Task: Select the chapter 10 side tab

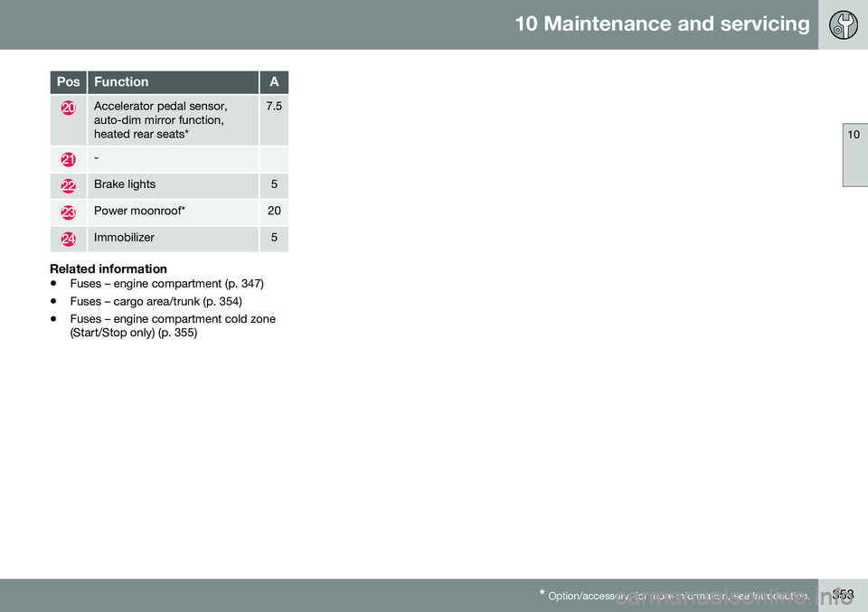Action: [x=854, y=155]
